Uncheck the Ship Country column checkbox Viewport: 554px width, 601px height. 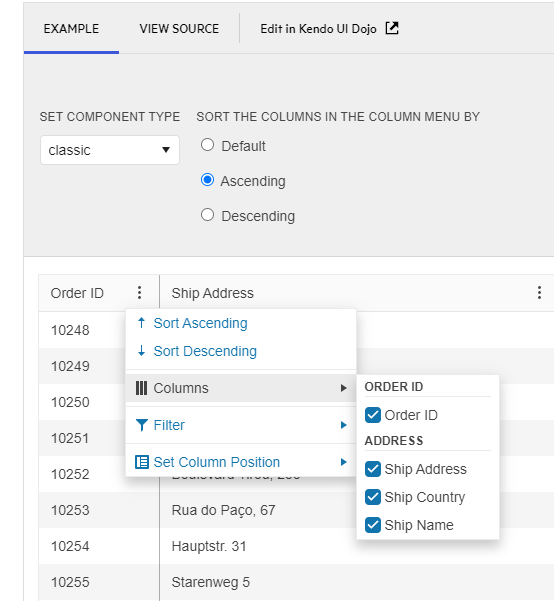click(373, 497)
